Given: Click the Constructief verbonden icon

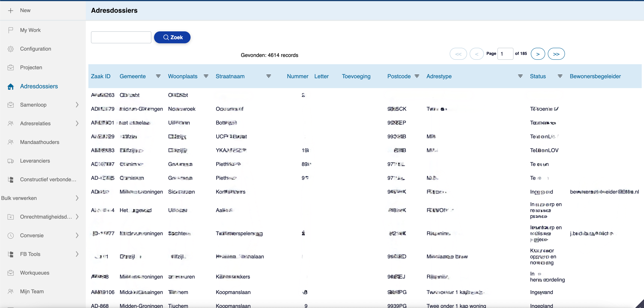Looking at the screenshot, I should click(x=10, y=179).
